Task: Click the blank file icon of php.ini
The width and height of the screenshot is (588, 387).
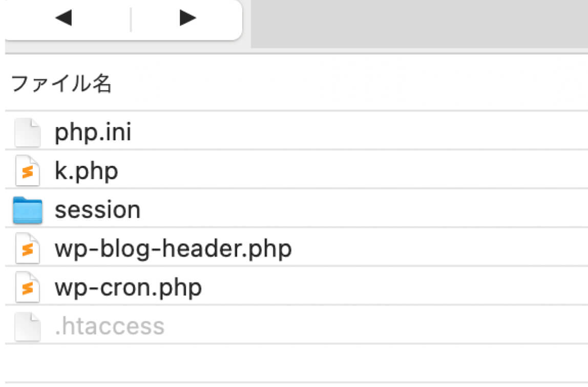Action: tap(27, 132)
